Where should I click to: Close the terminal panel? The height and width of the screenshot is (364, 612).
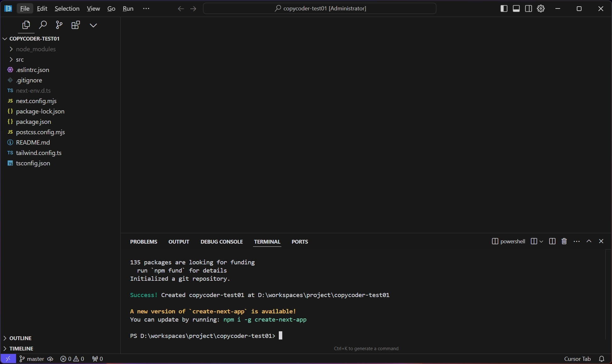click(x=601, y=241)
